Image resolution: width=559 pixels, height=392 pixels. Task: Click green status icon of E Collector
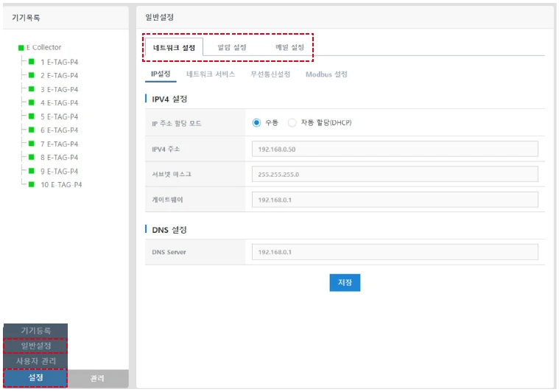[21, 48]
